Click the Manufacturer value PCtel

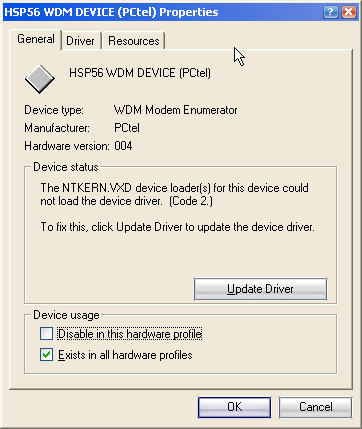point(127,128)
